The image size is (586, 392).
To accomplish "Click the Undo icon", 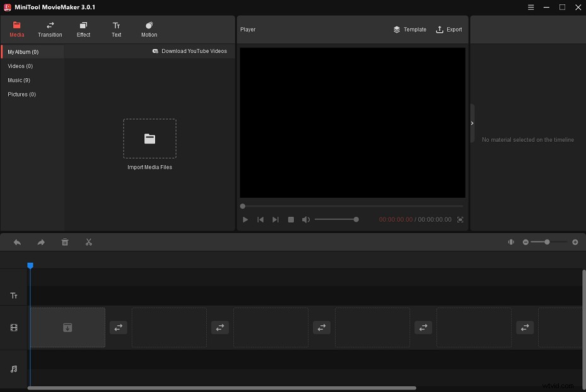I will point(17,242).
